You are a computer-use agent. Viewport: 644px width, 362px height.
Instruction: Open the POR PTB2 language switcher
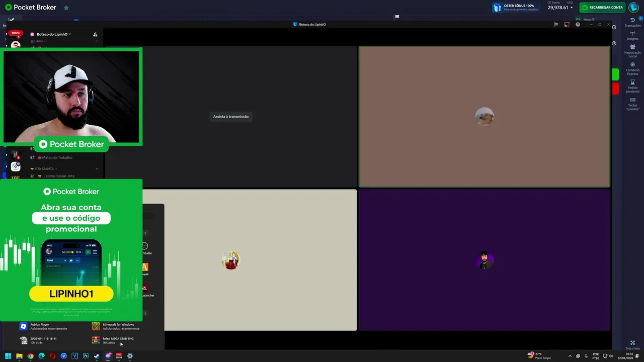pyautogui.click(x=596, y=356)
